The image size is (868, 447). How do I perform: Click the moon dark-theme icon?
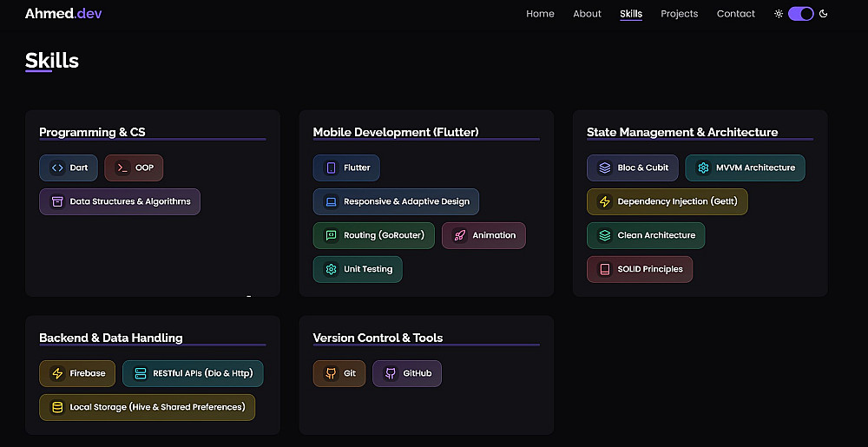point(823,14)
